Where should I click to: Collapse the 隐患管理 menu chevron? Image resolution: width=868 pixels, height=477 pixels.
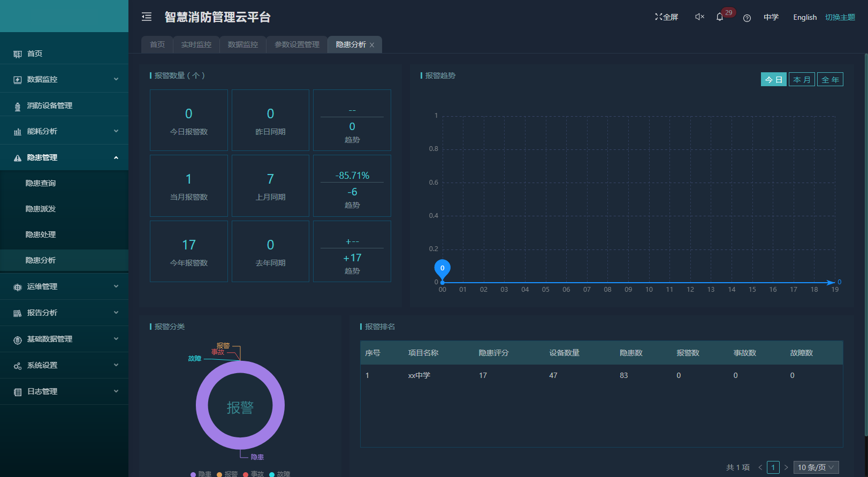[116, 157]
